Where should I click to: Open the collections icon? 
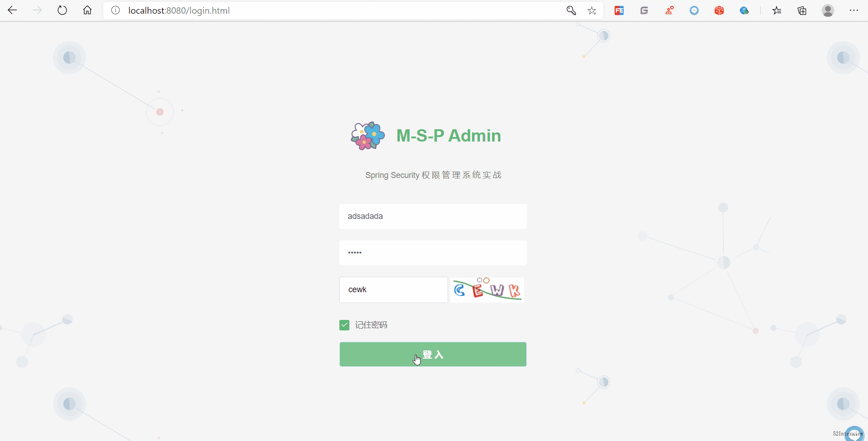[x=802, y=10]
